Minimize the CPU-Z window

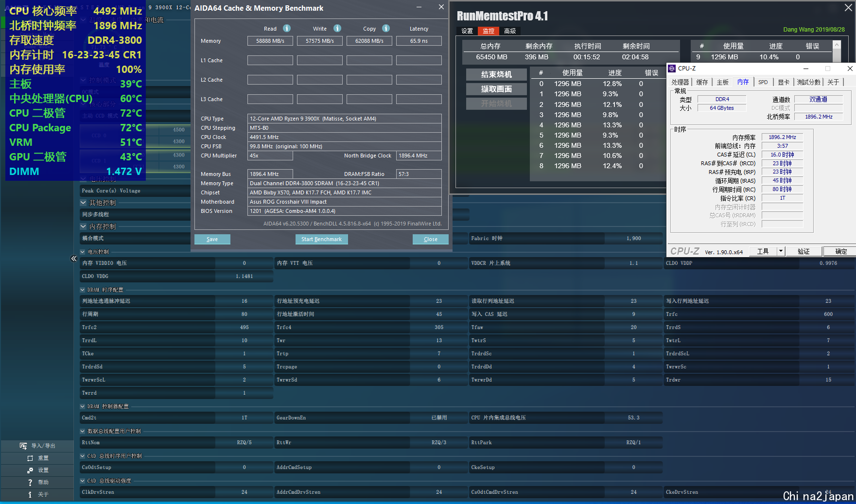805,69
